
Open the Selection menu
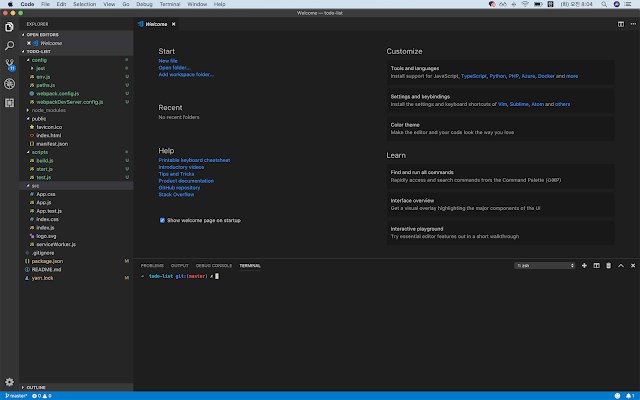click(x=84, y=4)
